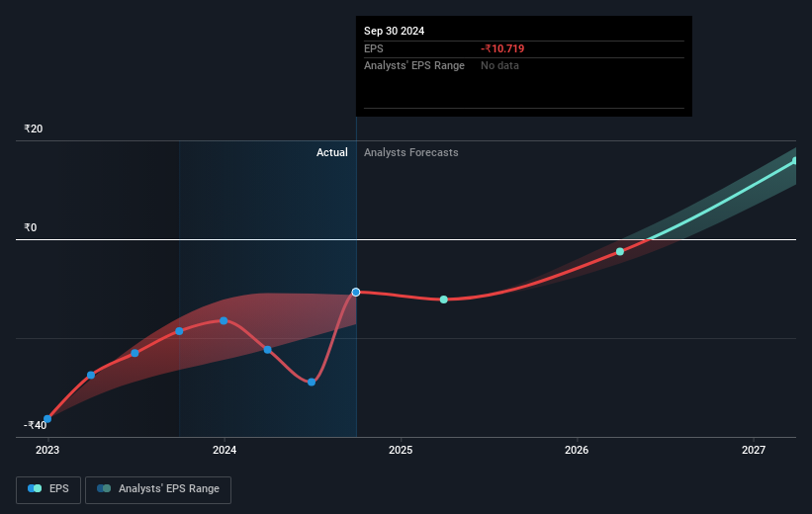The image size is (812, 514).
Task: Click the -₹40 y-axis label
Action: (35, 425)
